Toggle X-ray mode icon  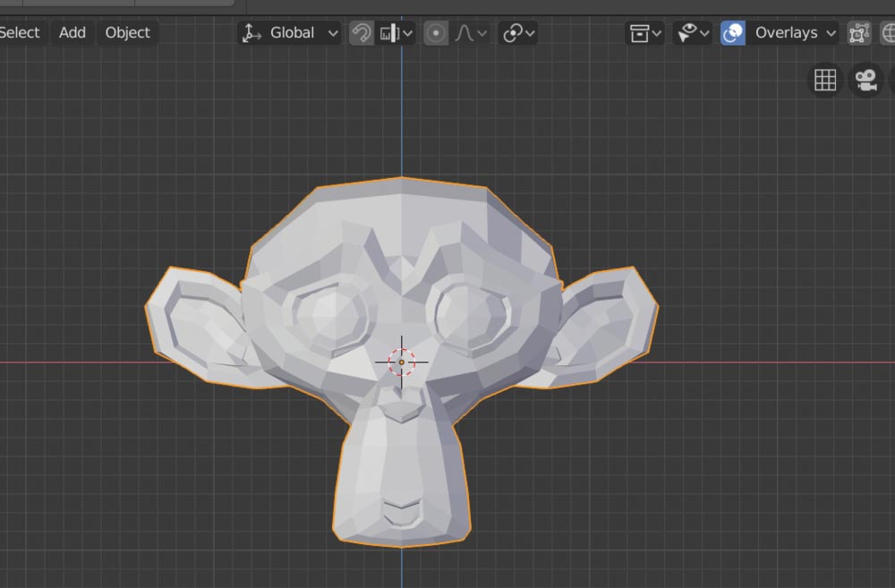point(859,33)
